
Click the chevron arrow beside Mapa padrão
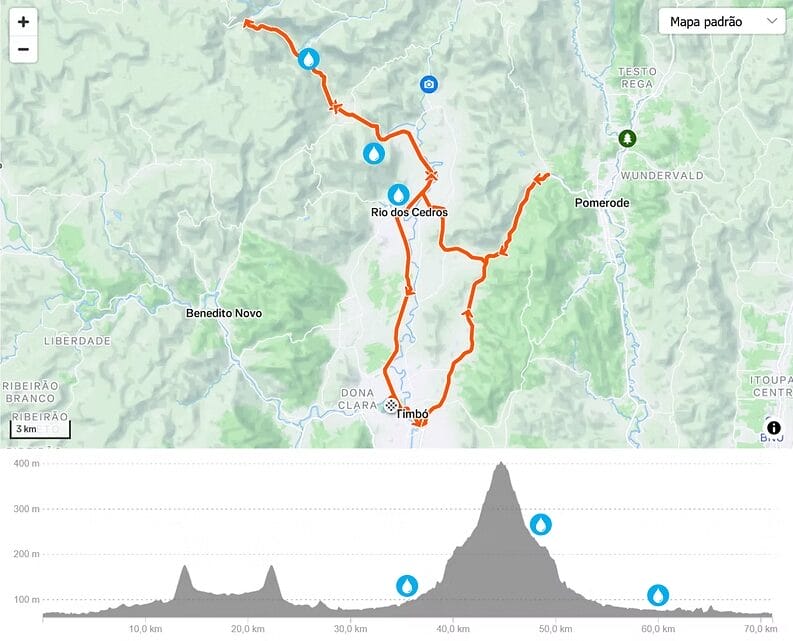pos(772,21)
